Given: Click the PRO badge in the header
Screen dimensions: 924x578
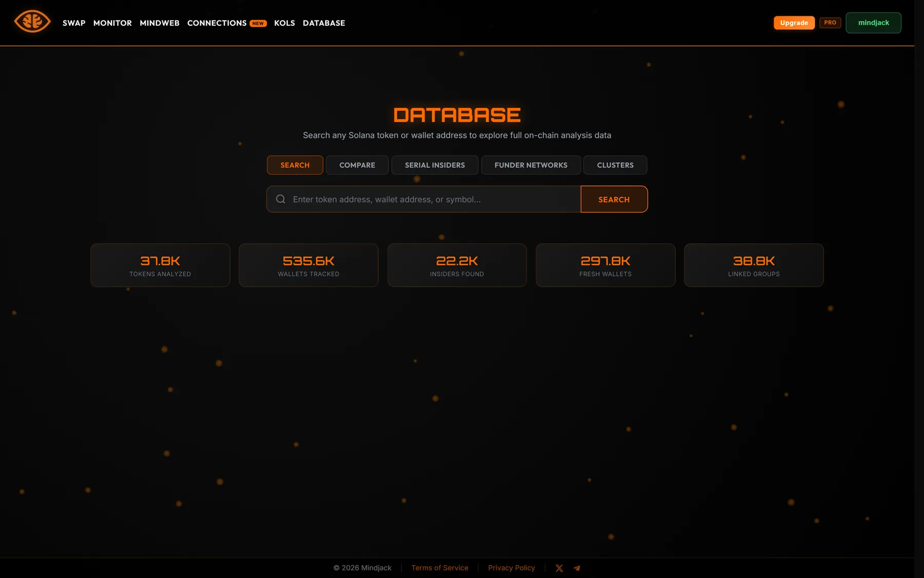Looking at the screenshot, I should click(830, 23).
